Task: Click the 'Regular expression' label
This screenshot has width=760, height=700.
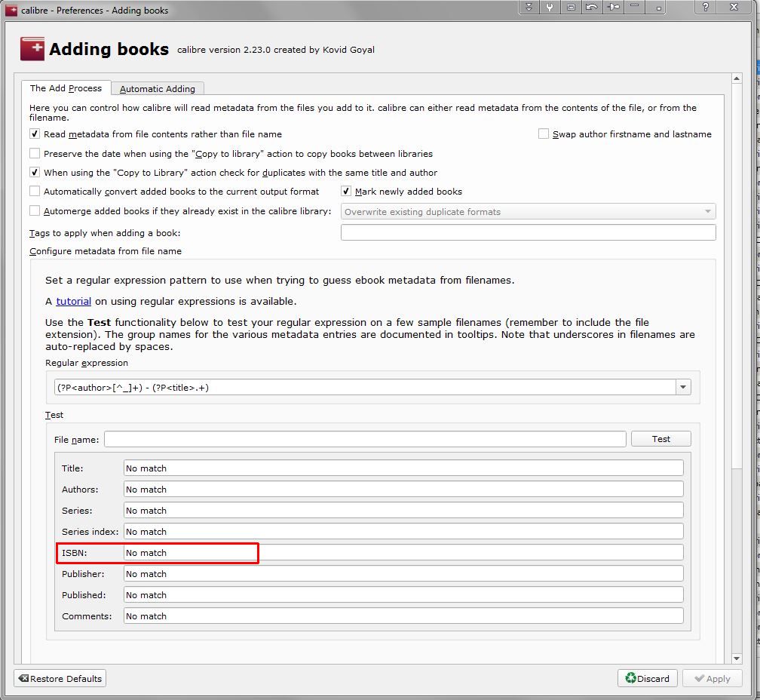Action: [87, 363]
